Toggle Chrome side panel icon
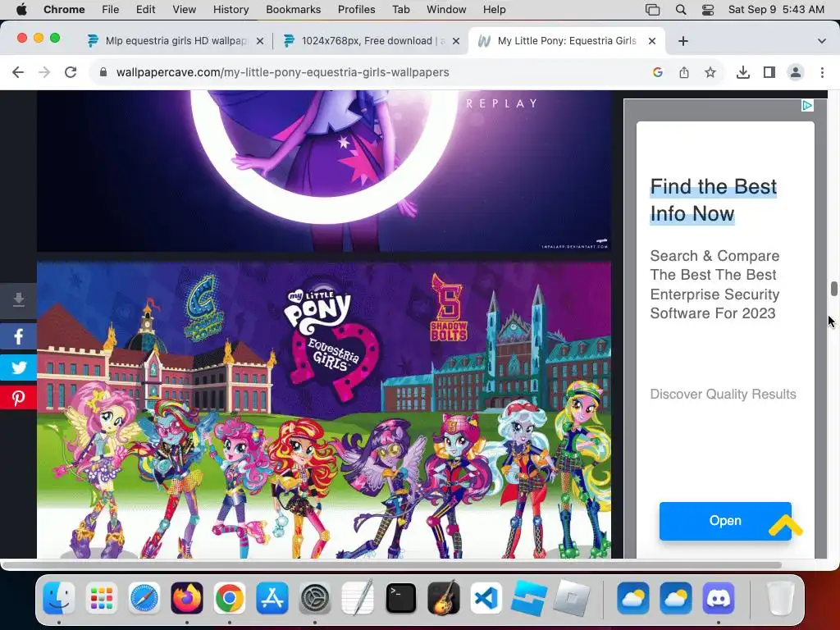This screenshot has height=630, width=840. click(x=769, y=72)
